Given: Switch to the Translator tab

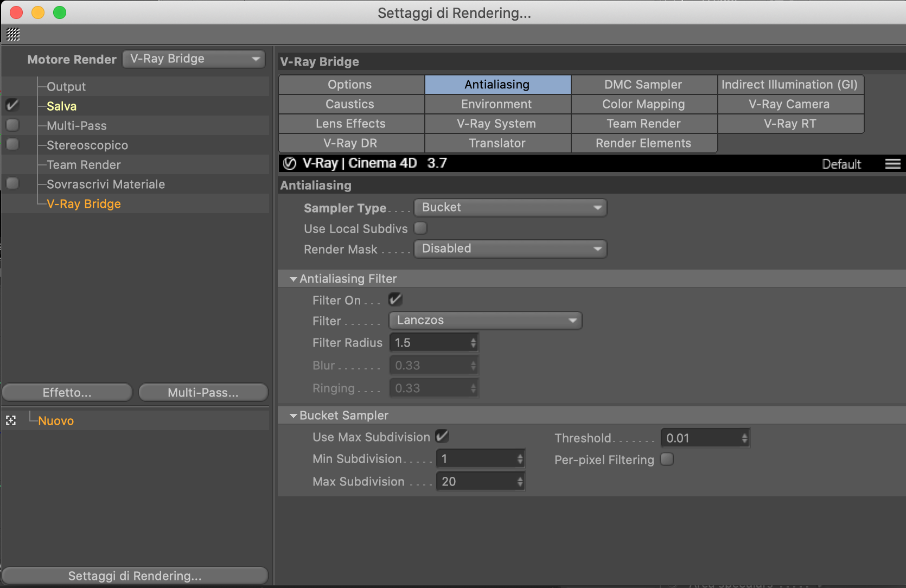Looking at the screenshot, I should (498, 143).
